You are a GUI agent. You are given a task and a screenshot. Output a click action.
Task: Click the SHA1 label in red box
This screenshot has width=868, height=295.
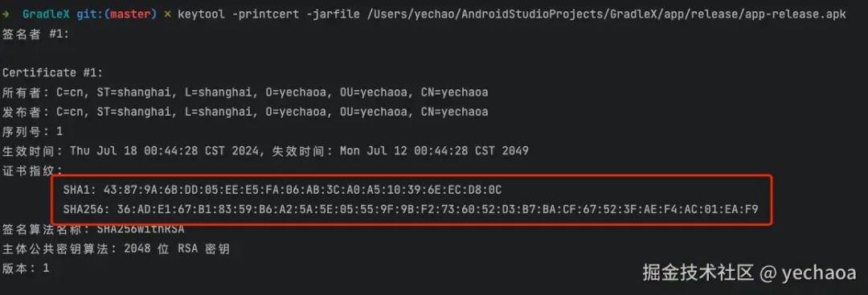pos(79,190)
